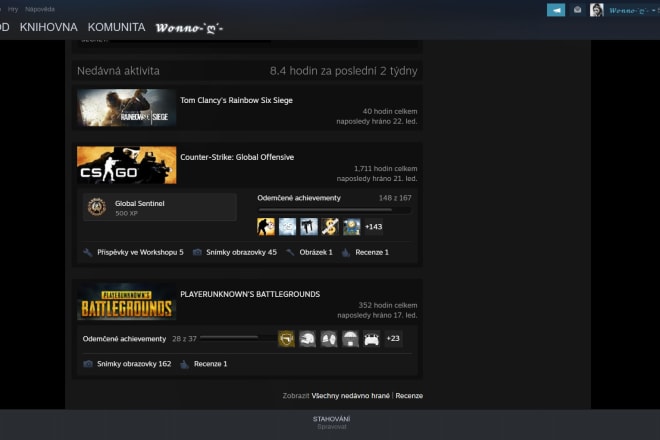The width and height of the screenshot is (660, 440).
Task: Open the Global Sentinel badge
Action: coord(160,207)
